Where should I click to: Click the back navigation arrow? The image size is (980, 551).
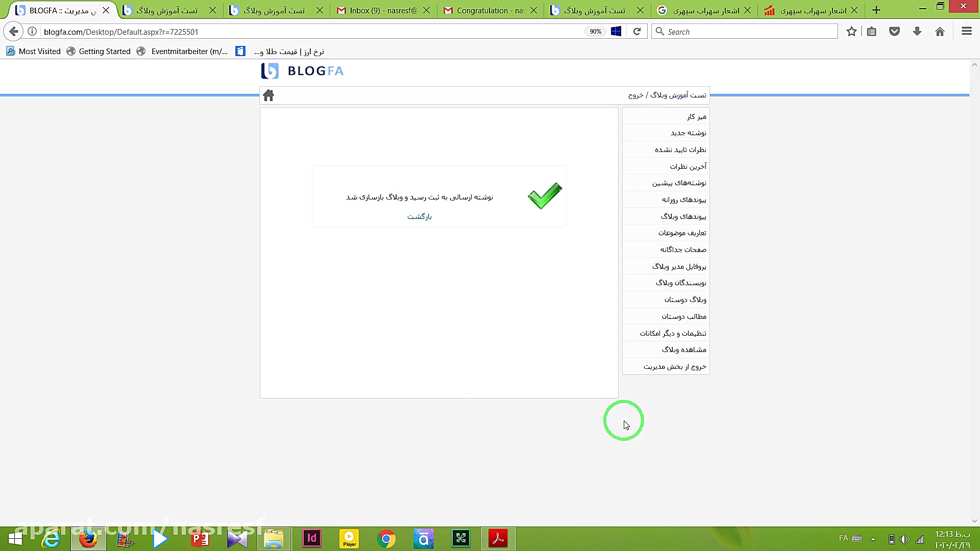click(x=14, y=32)
